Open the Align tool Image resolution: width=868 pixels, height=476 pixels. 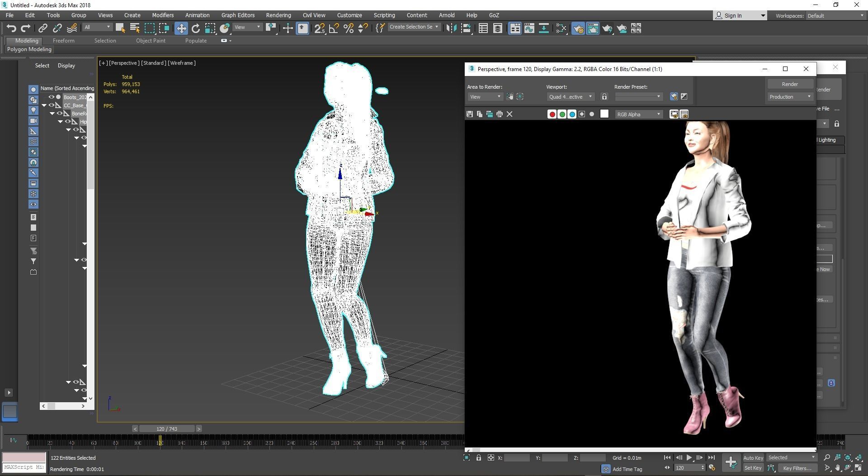466,29
